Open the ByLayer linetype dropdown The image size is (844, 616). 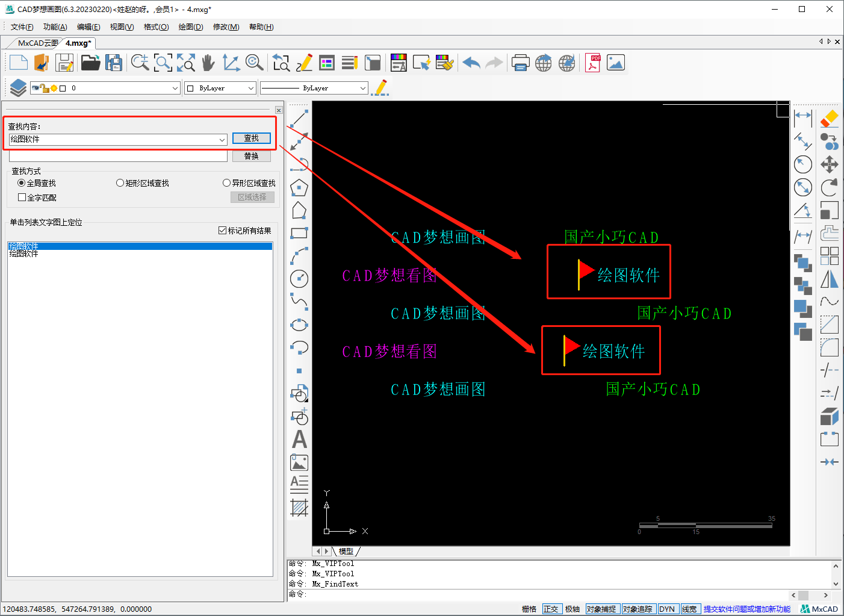point(363,89)
